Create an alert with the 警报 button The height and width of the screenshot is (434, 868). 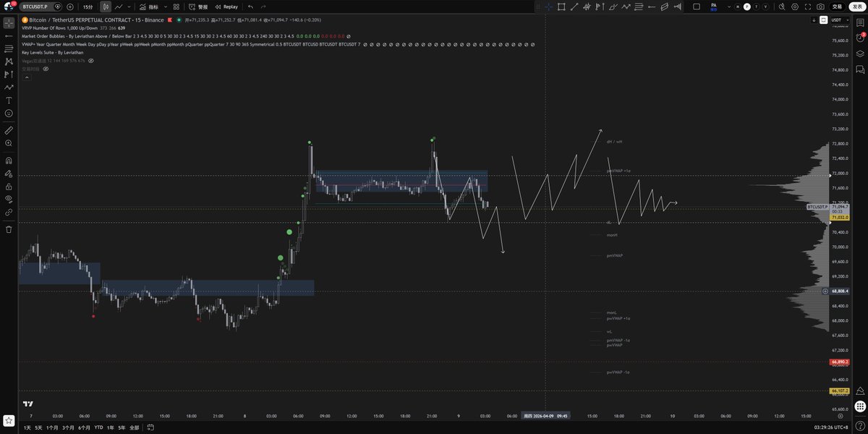point(198,7)
